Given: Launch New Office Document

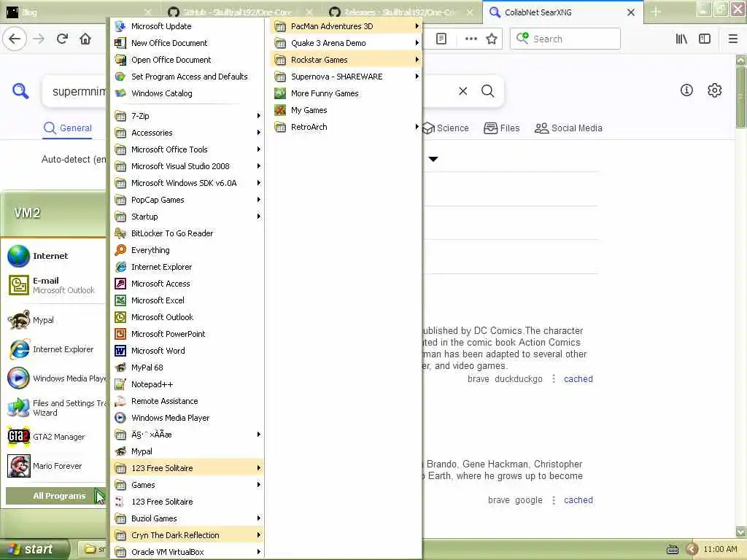Looking at the screenshot, I should (187, 43).
